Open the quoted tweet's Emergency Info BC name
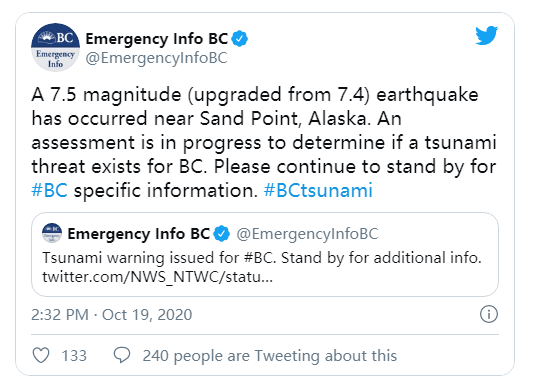The width and height of the screenshot is (533, 387). (139, 234)
